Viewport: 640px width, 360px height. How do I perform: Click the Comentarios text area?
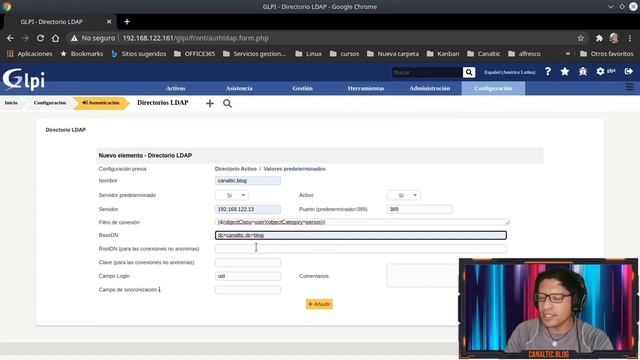tap(422, 276)
